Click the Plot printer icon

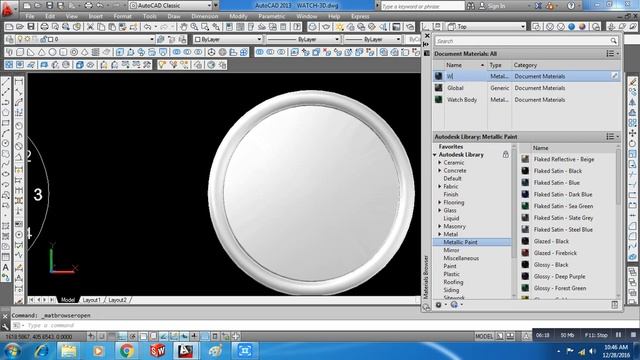click(44, 27)
